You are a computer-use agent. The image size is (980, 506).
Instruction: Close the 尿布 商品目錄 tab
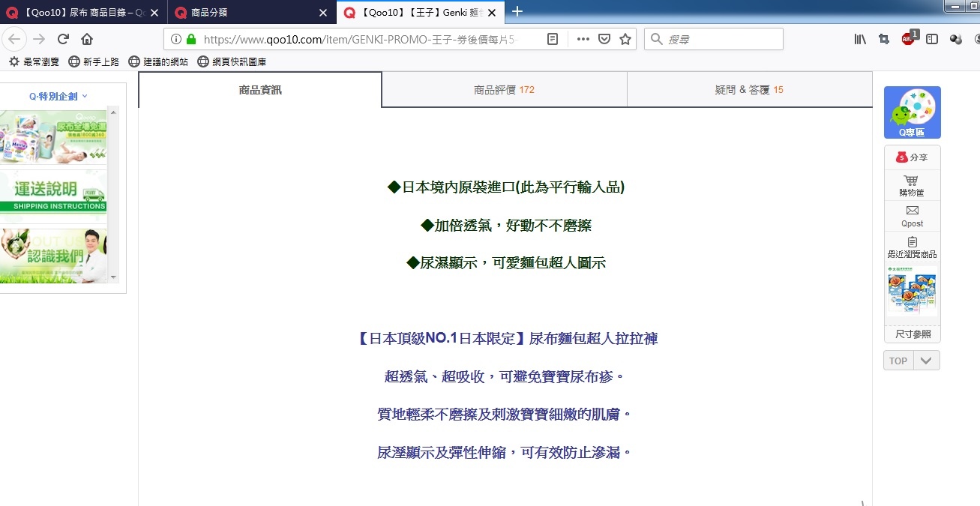(x=154, y=13)
